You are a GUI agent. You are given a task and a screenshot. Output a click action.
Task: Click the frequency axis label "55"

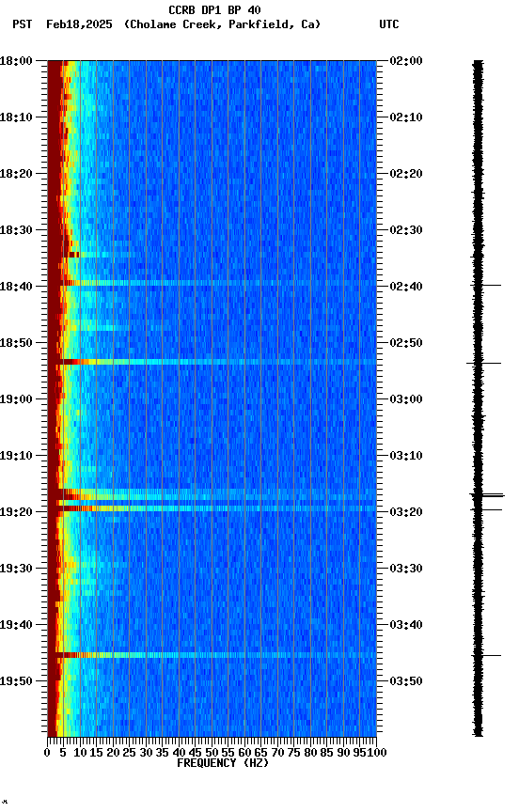(228, 753)
